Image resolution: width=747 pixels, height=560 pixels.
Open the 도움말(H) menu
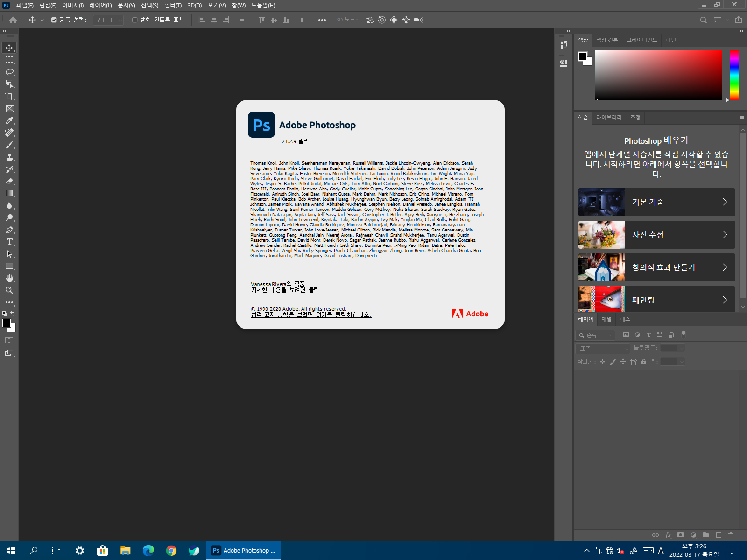tap(263, 6)
